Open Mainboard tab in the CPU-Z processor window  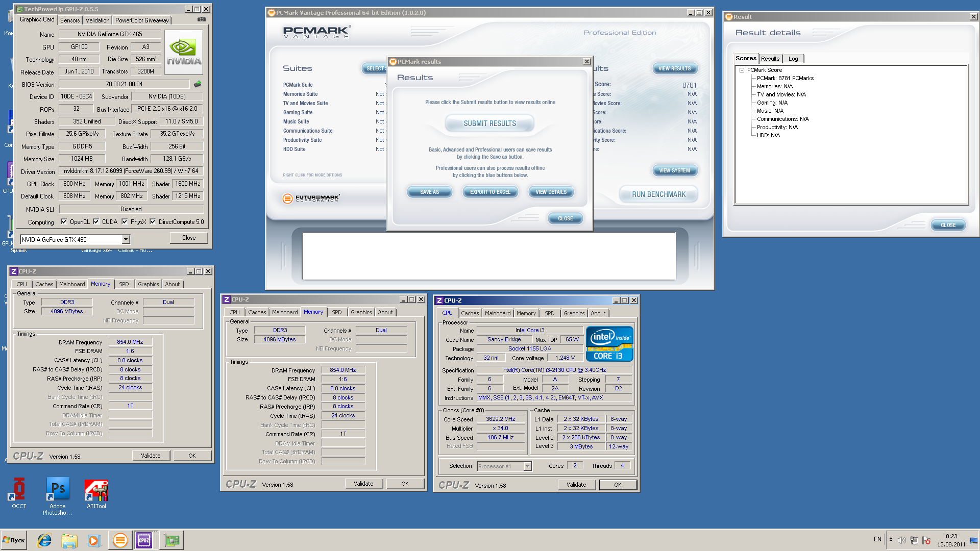498,313
